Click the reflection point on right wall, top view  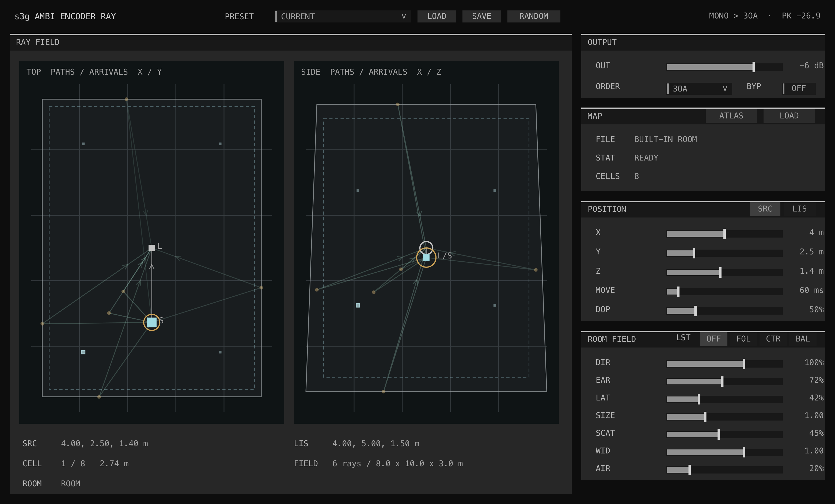pyautogui.click(x=261, y=288)
